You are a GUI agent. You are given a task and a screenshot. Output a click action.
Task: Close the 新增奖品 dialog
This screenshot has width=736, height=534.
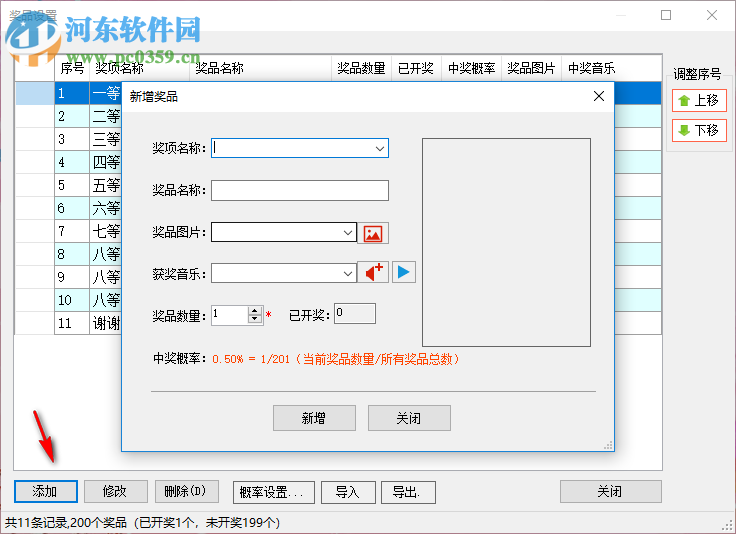point(598,96)
